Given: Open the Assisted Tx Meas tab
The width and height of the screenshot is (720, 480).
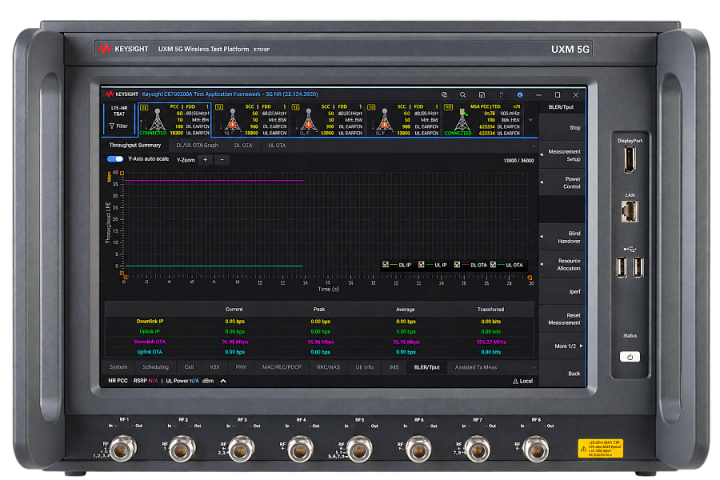Looking at the screenshot, I should pyautogui.click(x=476, y=367).
